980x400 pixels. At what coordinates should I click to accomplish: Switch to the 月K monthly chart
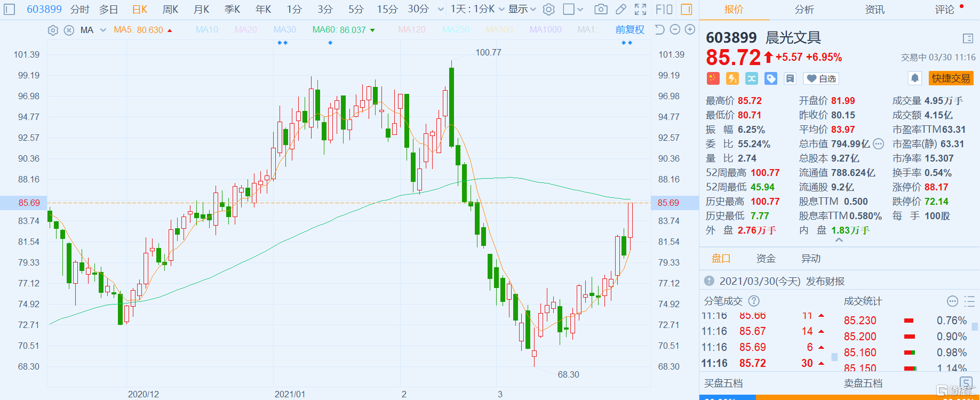[202, 9]
